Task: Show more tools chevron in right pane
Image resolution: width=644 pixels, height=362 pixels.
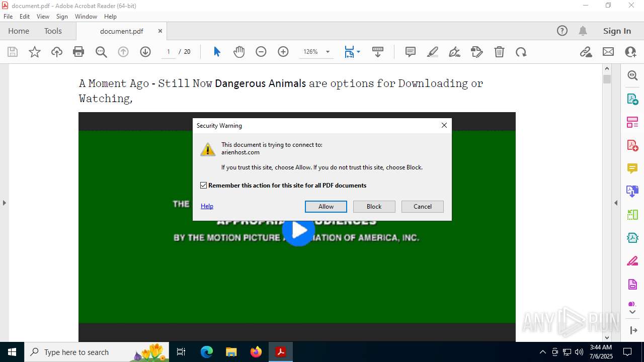Action: [x=632, y=312]
